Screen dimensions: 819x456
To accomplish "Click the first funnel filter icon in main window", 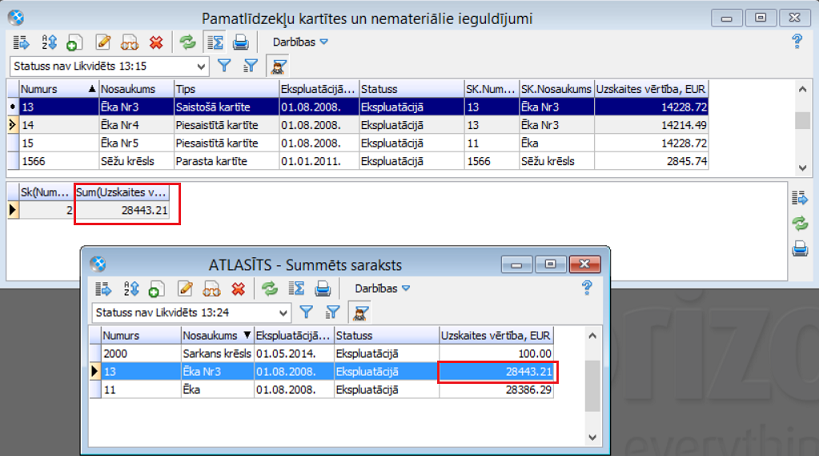I will (x=224, y=66).
